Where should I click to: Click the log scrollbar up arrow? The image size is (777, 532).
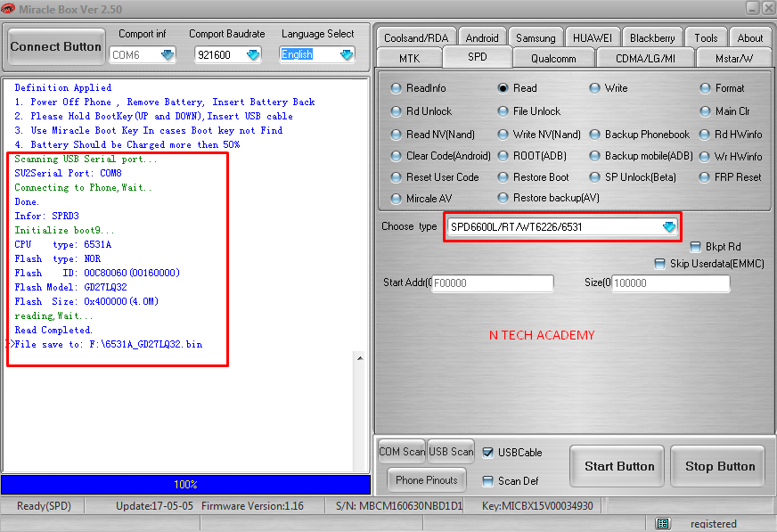[x=360, y=358]
